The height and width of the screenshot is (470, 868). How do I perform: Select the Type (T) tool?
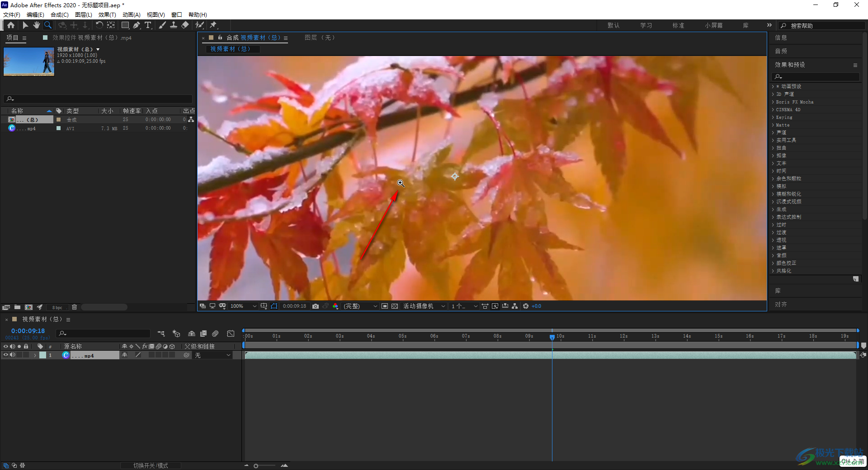tap(148, 25)
